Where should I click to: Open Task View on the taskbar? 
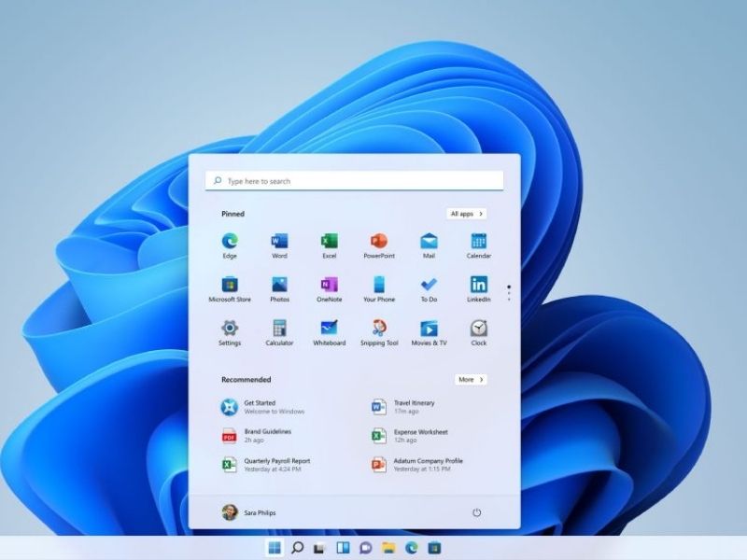click(x=319, y=548)
